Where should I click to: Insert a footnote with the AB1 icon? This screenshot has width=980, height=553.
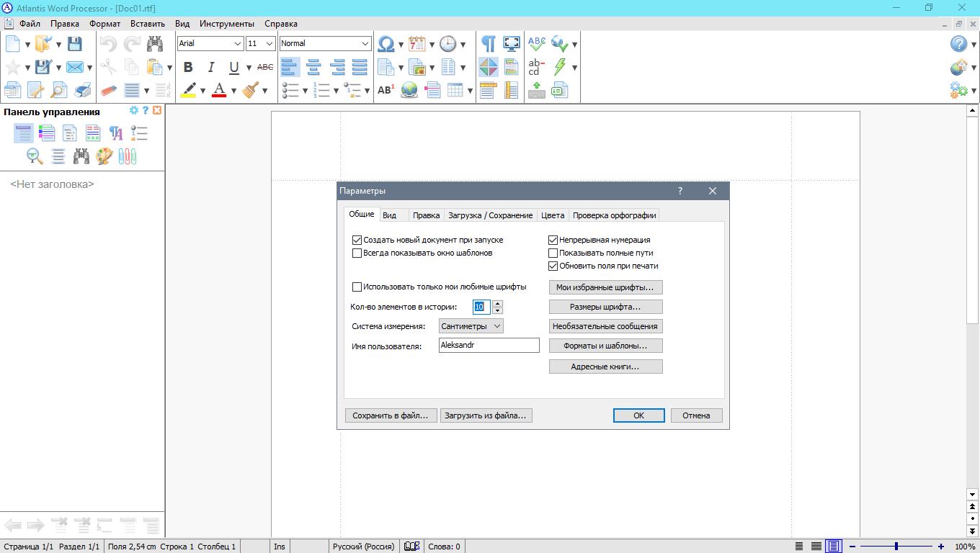click(386, 90)
